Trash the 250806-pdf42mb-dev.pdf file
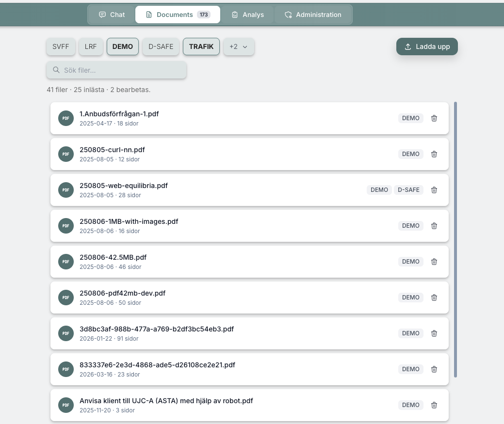This screenshot has height=424, width=504. tap(434, 298)
